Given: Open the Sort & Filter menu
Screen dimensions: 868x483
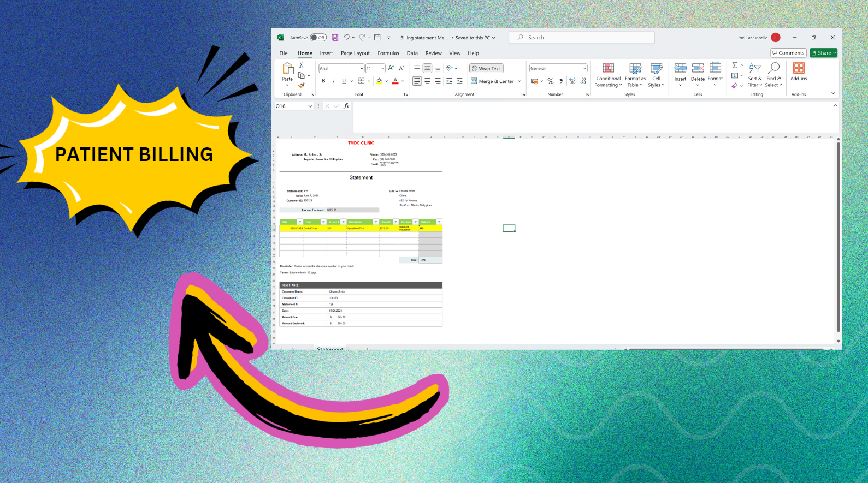Looking at the screenshot, I should click(x=755, y=75).
